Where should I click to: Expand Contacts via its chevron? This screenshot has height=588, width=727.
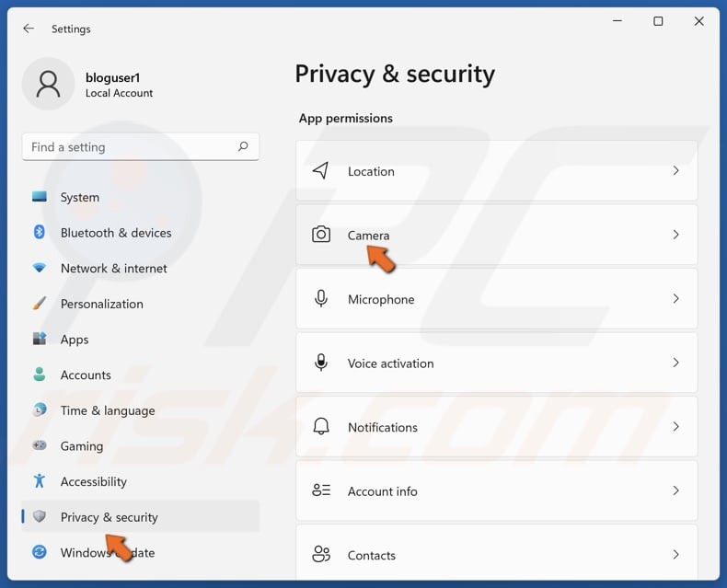[x=676, y=555]
